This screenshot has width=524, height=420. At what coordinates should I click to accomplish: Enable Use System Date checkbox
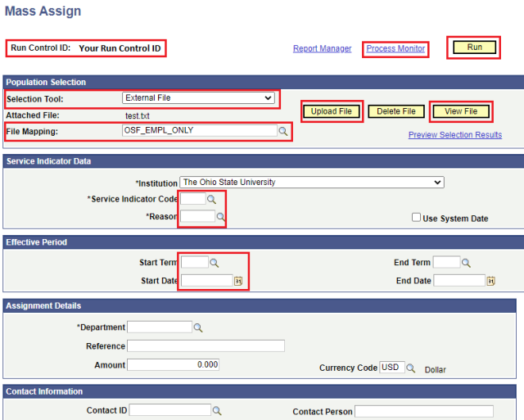point(416,218)
